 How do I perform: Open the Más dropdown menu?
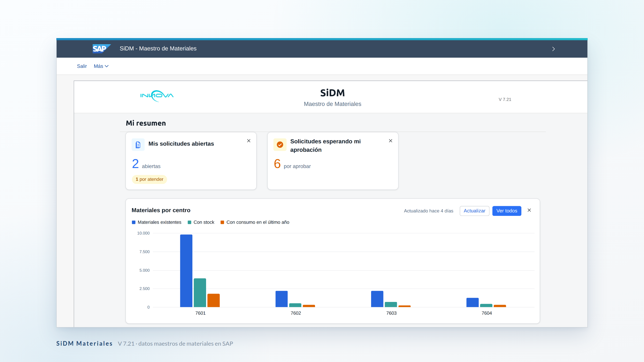coord(101,66)
